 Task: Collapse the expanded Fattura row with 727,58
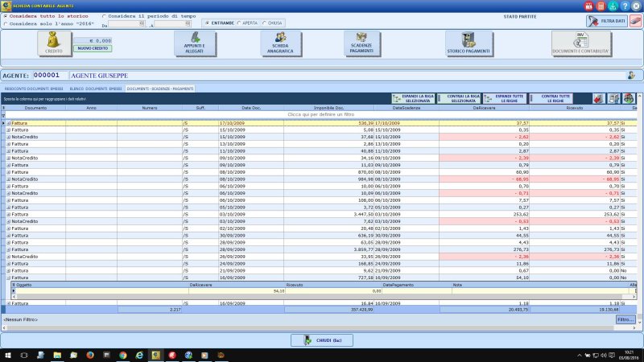click(8, 278)
